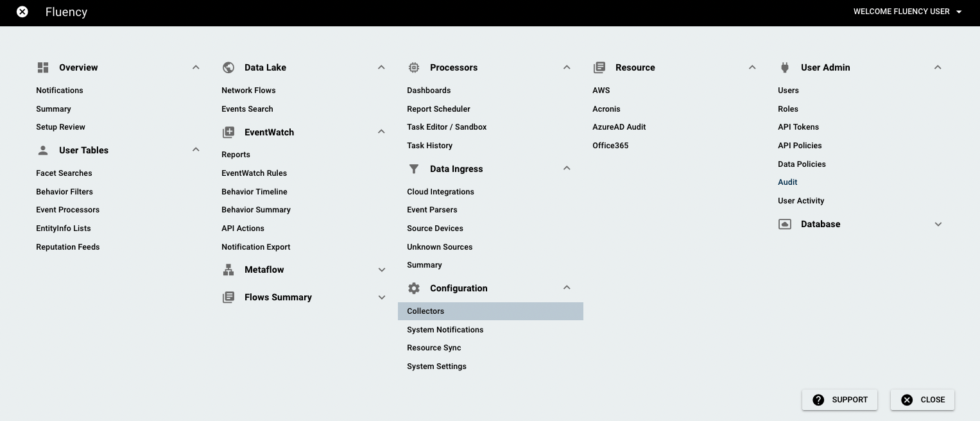This screenshot has height=421, width=980.
Task: Click the User Admin plug icon
Action: pos(784,67)
